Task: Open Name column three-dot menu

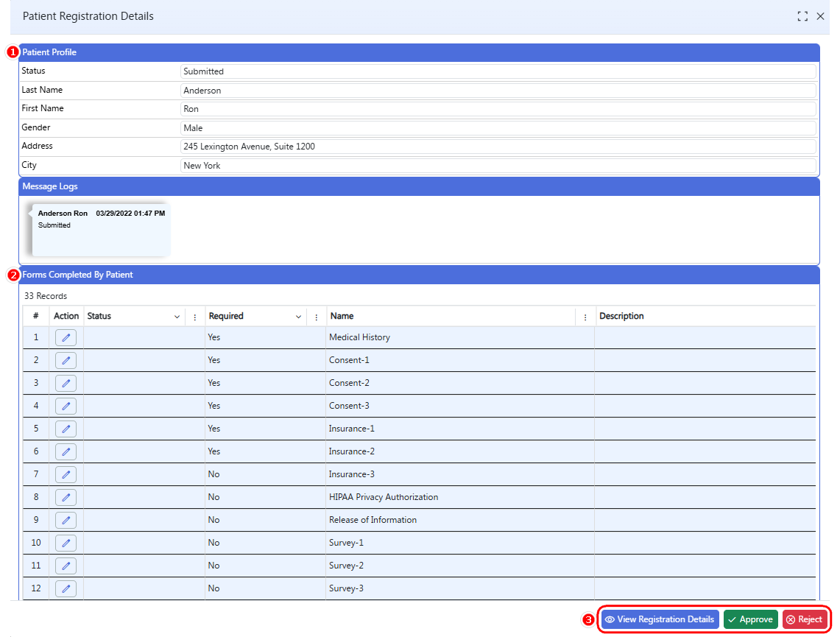Action: point(585,317)
